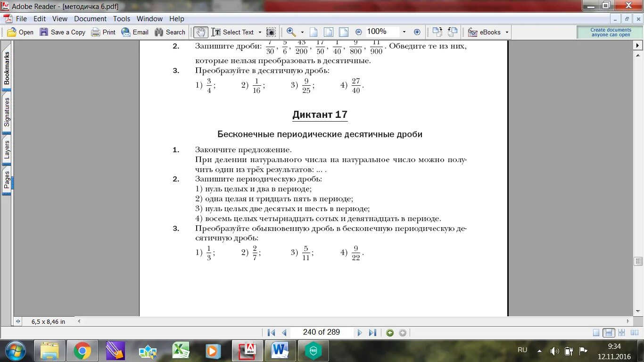The width and height of the screenshot is (644, 362).
Task: Switch to Continuous page layout
Action: coord(609,332)
